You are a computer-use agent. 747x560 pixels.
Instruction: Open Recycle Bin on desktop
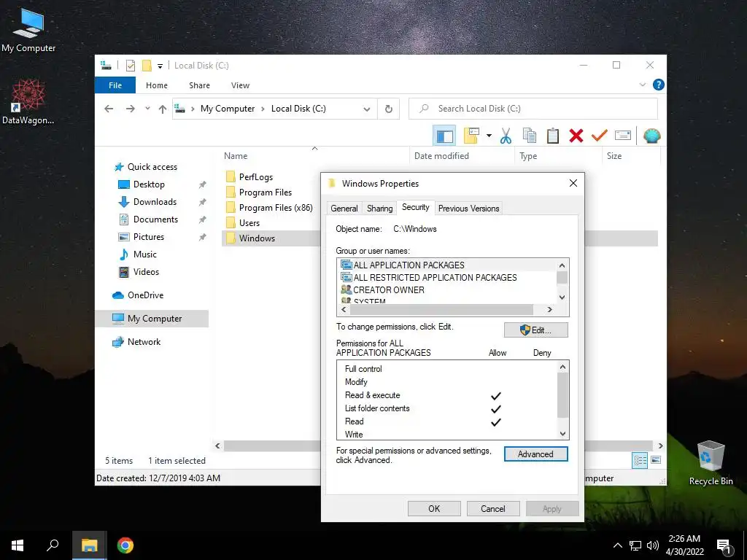(711, 463)
